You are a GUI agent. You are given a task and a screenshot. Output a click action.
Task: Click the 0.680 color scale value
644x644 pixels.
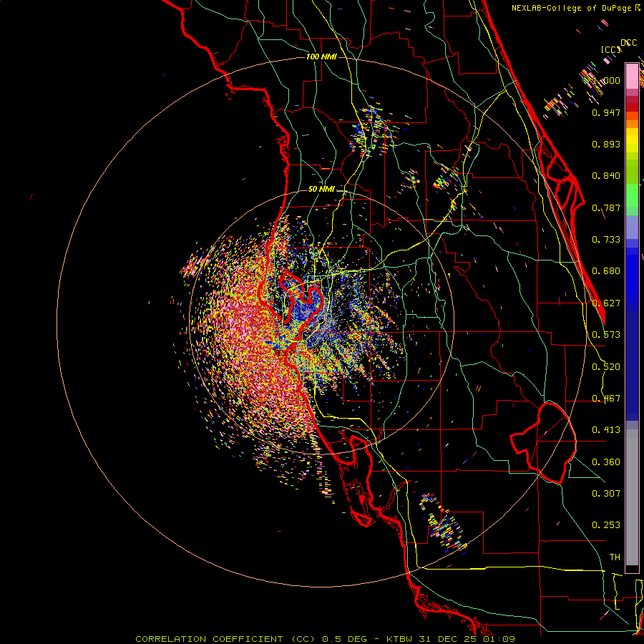606,271
